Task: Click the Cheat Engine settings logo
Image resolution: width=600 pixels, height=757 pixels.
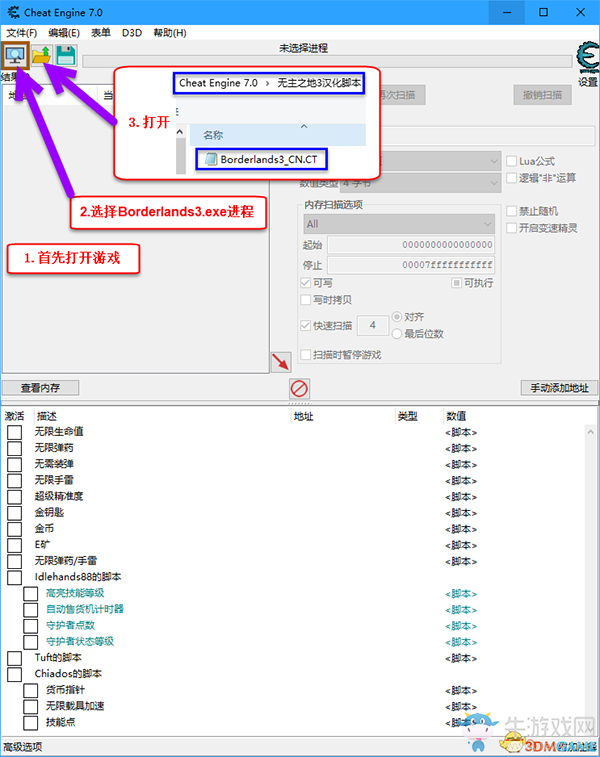Action: click(x=587, y=58)
